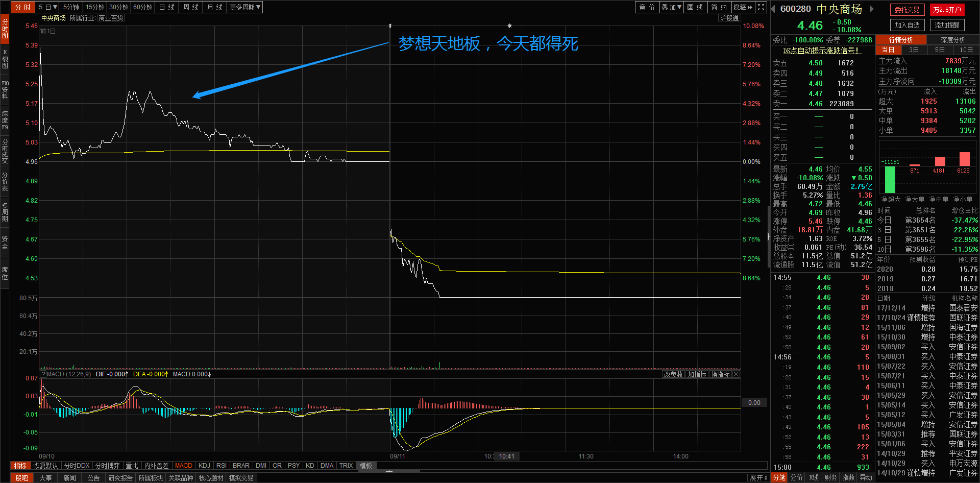Open F10资料 sidebar item
Screen dimensions: 980x483
point(5,89)
